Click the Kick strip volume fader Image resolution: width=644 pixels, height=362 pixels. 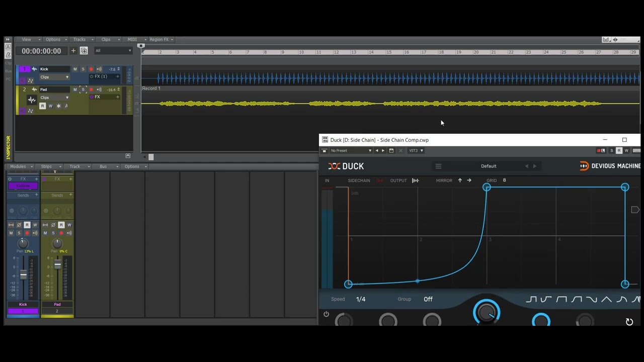(23, 275)
